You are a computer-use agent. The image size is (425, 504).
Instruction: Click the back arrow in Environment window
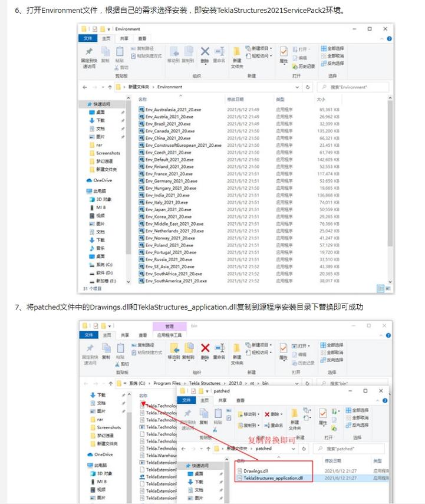[x=85, y=87]
